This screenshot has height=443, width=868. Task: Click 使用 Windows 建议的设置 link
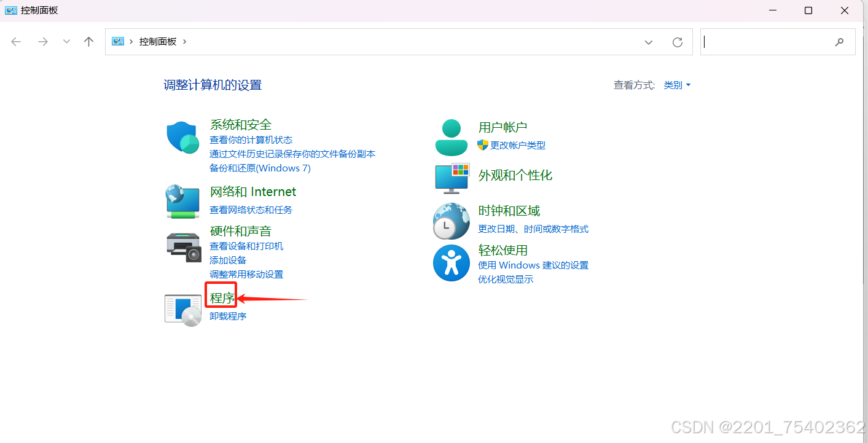[x=533, y=265]
